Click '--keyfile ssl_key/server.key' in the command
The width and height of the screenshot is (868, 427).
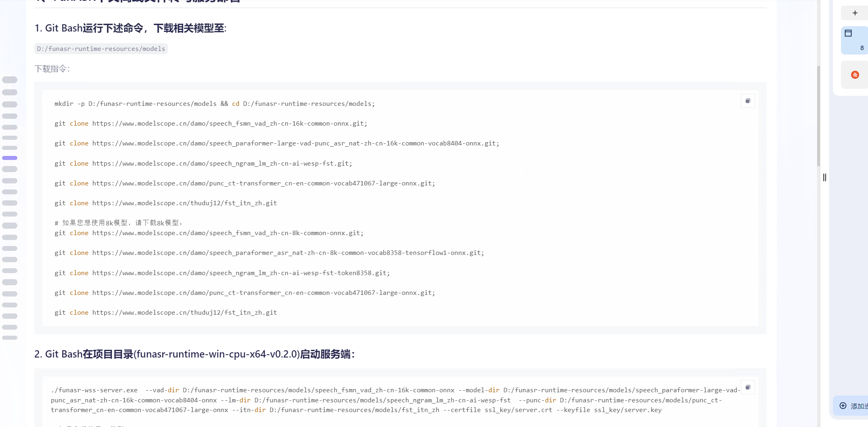(609, 410)
